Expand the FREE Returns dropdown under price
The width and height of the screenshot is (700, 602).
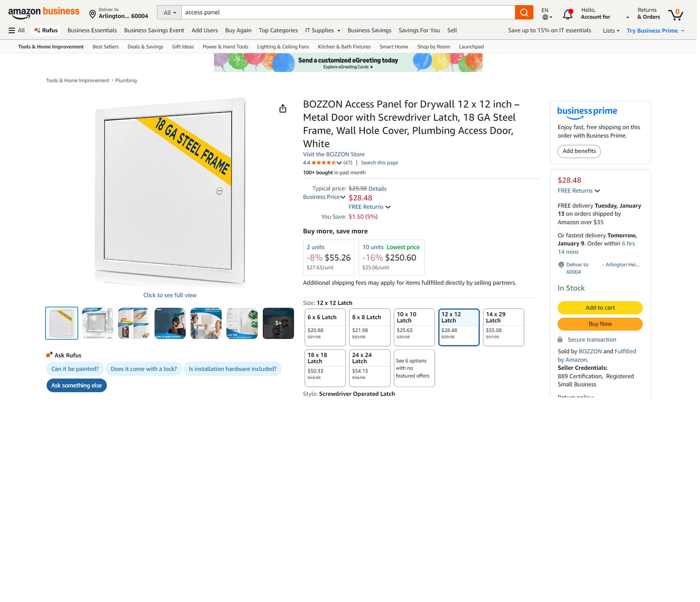(370, 207)
